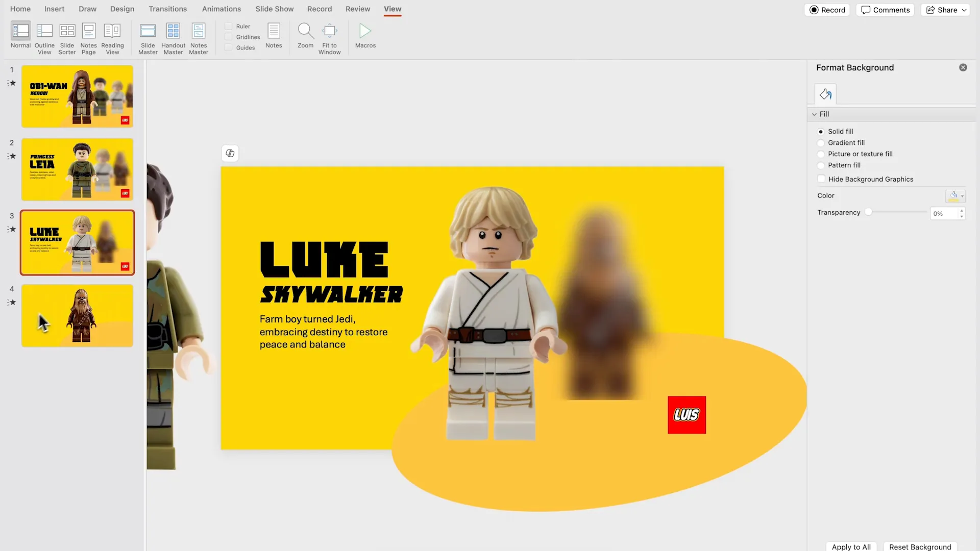The image size is (980, 551).
Task: Click the red LUIS logo on slide
Action: point(687,415)
